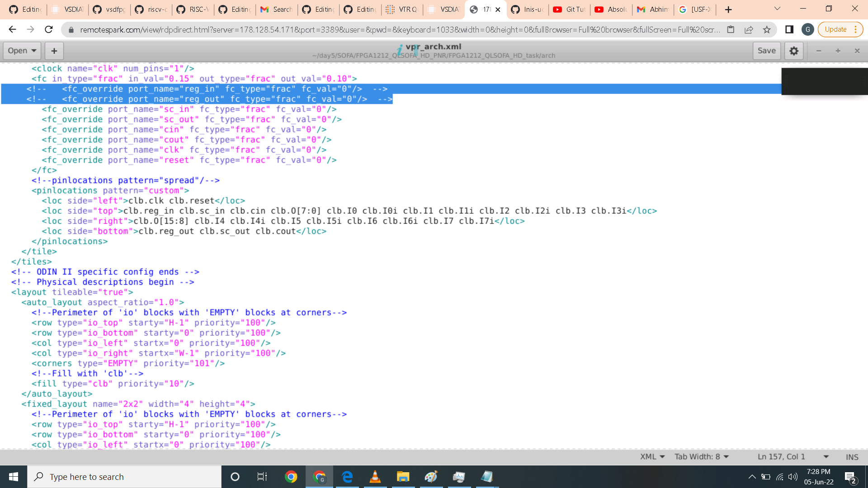Open File Explorer from taskbar
This screenshot has height=488, width=868.
point(403,477)
